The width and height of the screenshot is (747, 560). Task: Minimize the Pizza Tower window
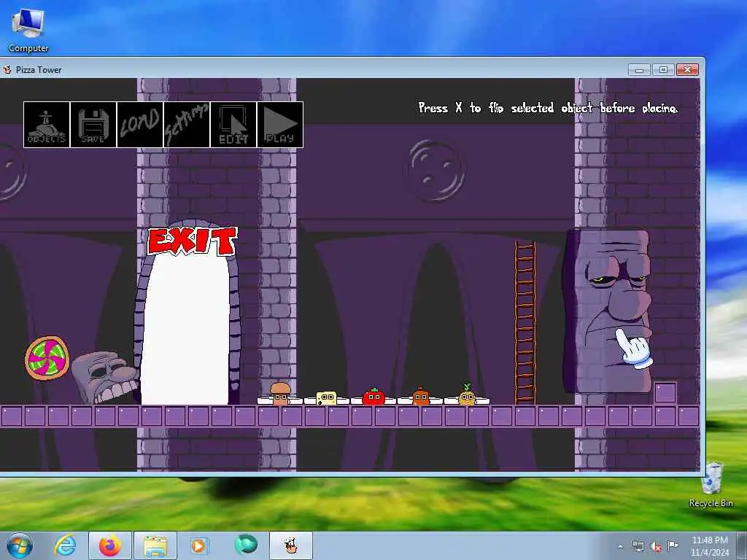click(639, 70)
